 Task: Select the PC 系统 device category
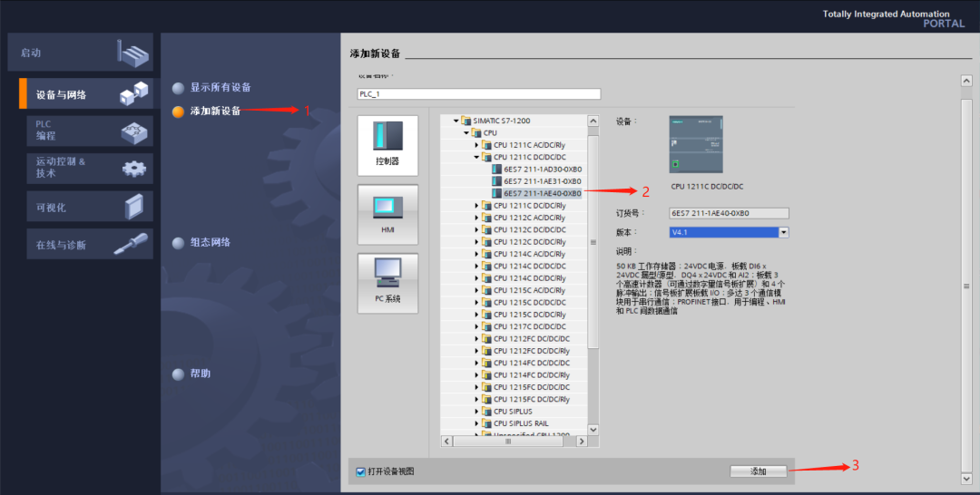(x=387, y=283)
